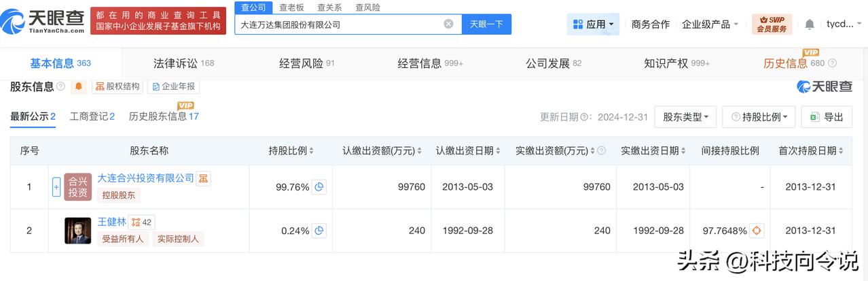Open SVIP 会员服务 badge
868x281 pixels.
[x=772, y=24]
